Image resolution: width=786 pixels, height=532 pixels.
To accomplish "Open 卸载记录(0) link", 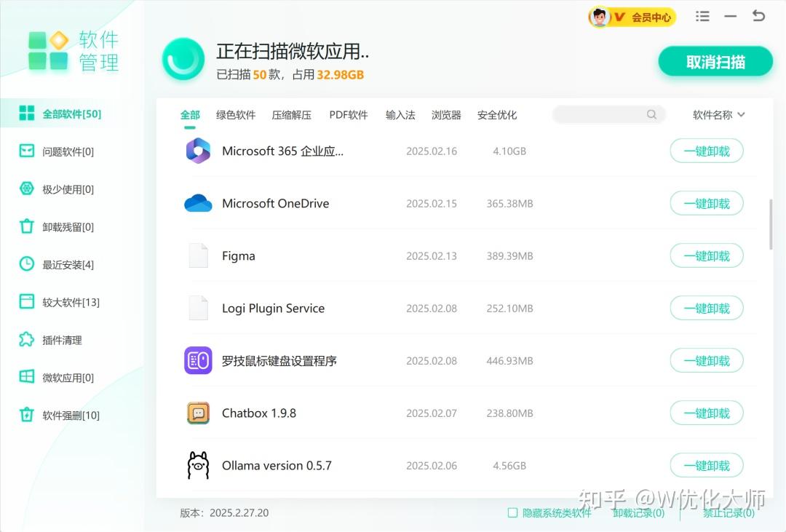I will coord(638,513).
